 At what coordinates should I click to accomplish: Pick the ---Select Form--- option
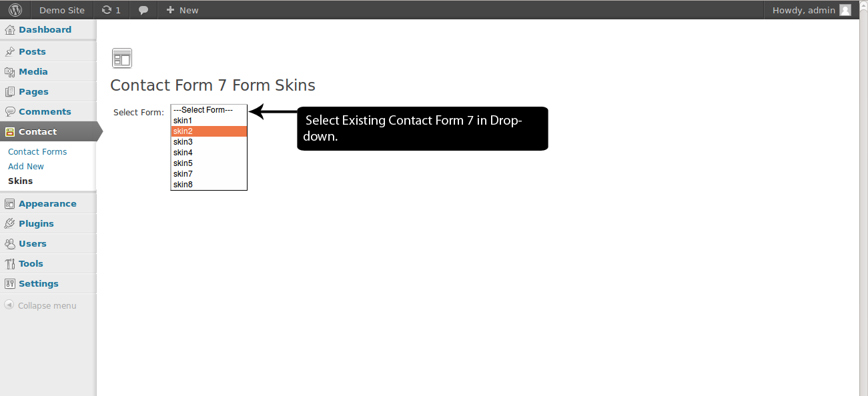(x=209, y=110)
